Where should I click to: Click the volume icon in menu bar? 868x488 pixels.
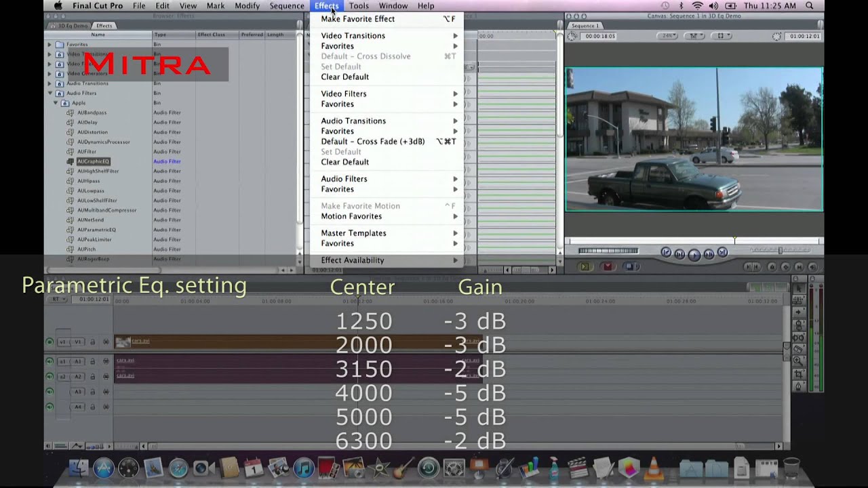(713, 5)
